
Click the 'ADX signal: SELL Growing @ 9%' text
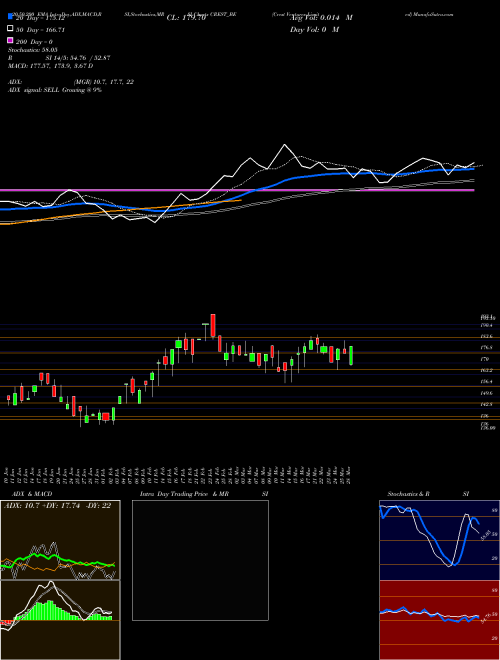pyautogui.click(x=55, y=90)
